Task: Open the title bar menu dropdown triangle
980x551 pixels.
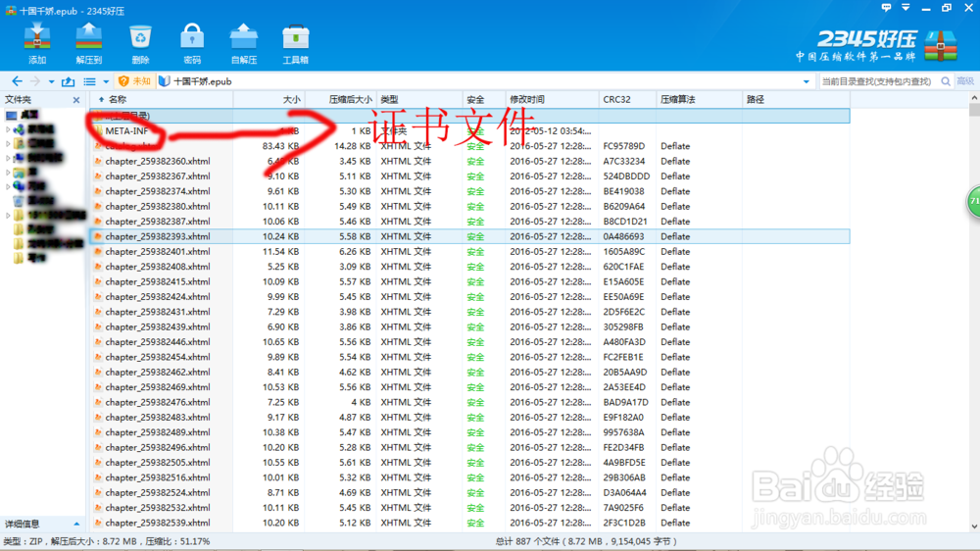Action: [906, 8]
